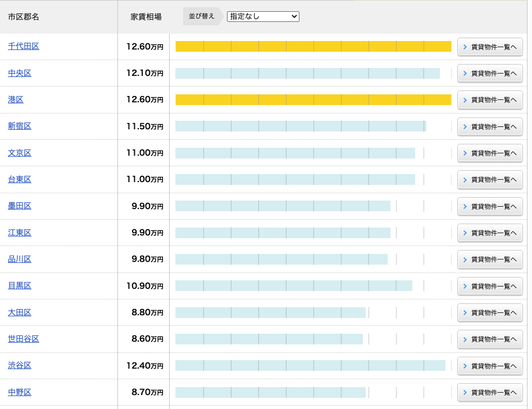Open 中央区 ward link
Screen dimensions: 532x409
20,73
